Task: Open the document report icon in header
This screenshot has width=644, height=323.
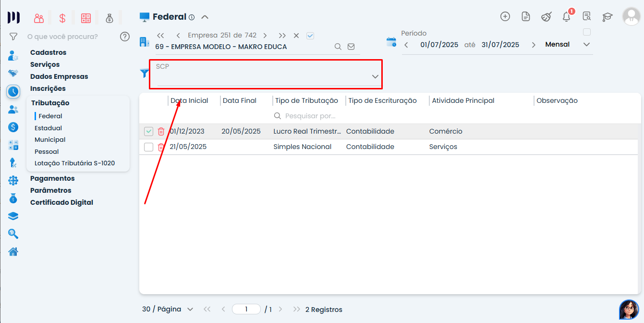Action: (526, 16)
